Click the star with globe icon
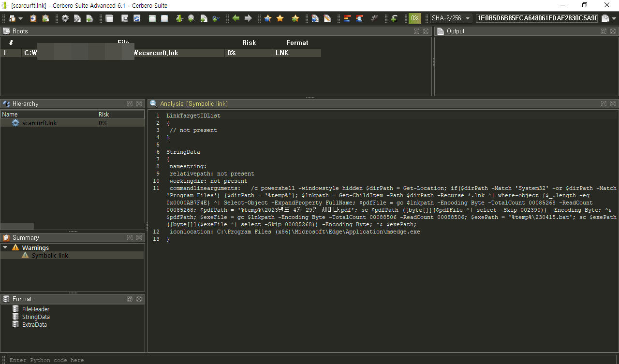The height and width of the screenshot is (364, 619). (x=268, y=18)
